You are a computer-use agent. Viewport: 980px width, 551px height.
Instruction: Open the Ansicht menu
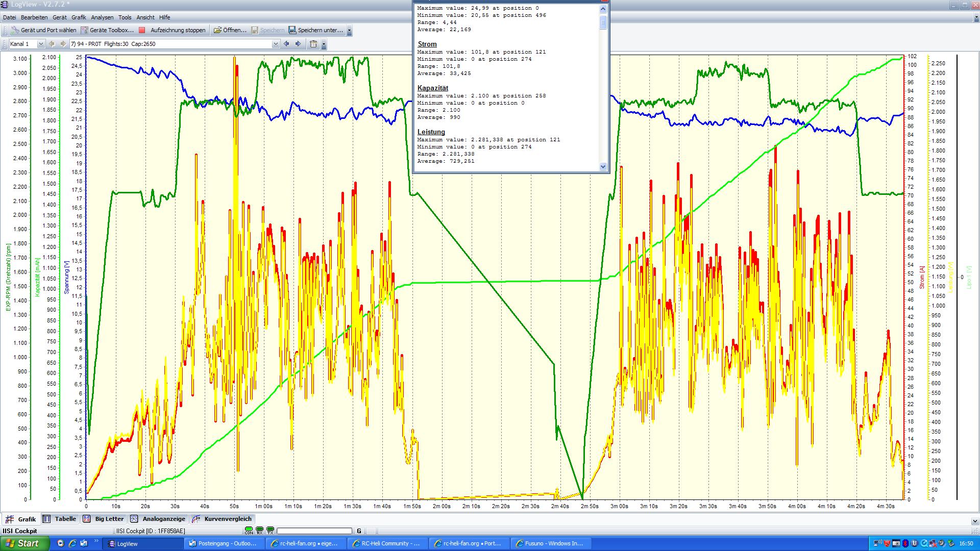(x=145, y=17)
